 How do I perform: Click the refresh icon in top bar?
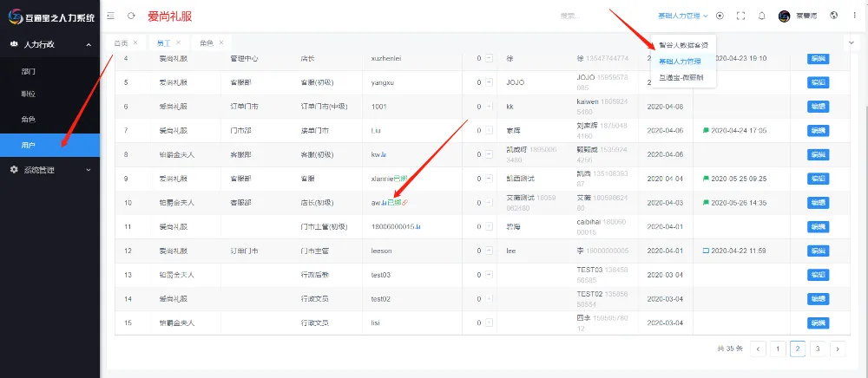click(x=131, y=16)
